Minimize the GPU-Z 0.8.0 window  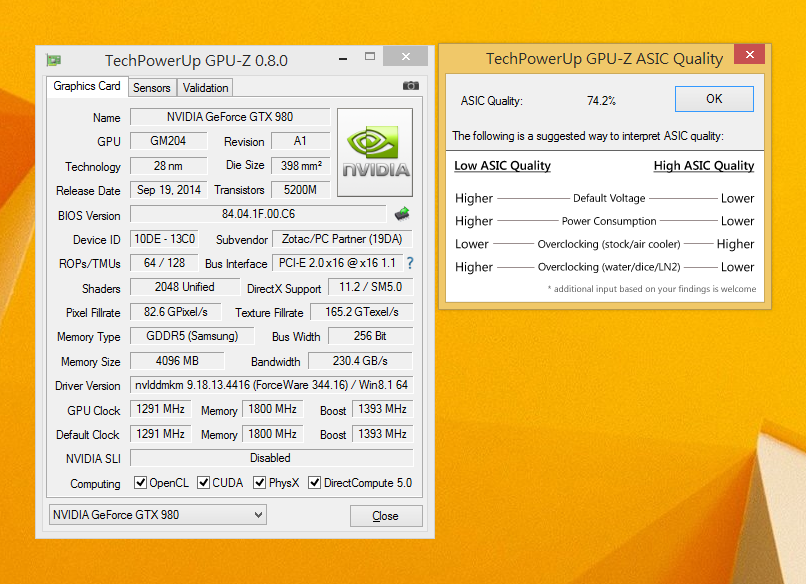pos(343,59)
